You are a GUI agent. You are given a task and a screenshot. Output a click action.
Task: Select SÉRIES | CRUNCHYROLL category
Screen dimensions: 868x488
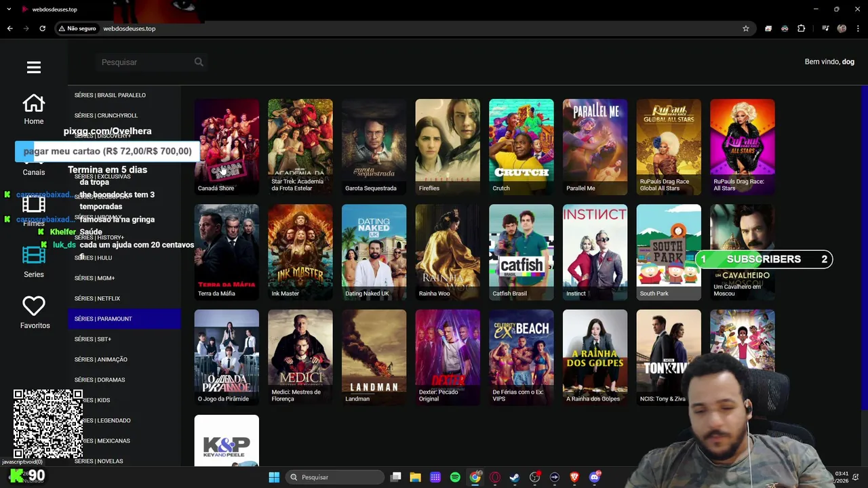pyautogui.click(x=124, y=115)
